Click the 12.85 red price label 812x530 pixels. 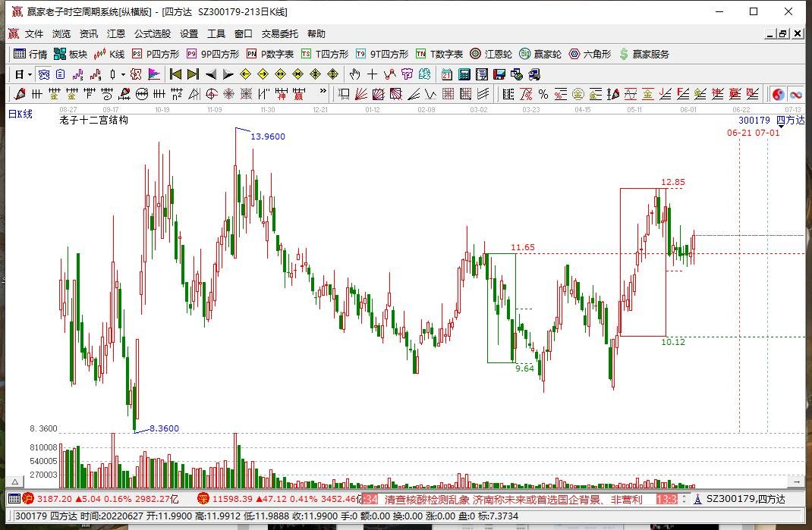(672, 182)
